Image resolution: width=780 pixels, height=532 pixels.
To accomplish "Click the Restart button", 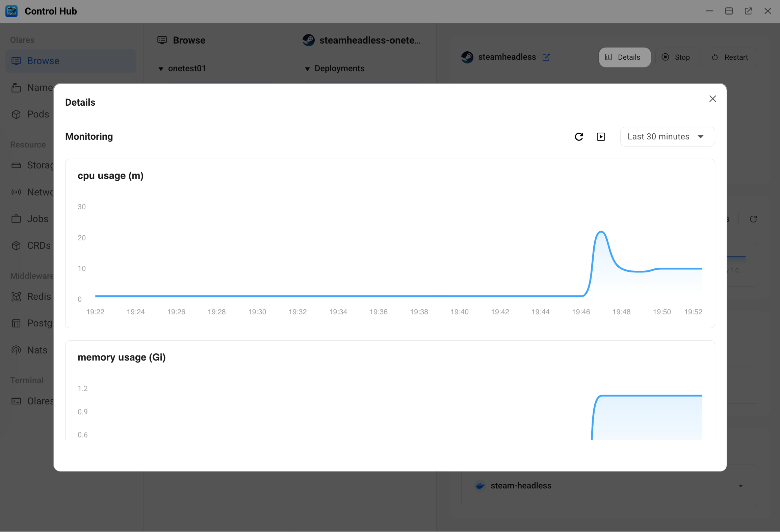I will [731, 57].
